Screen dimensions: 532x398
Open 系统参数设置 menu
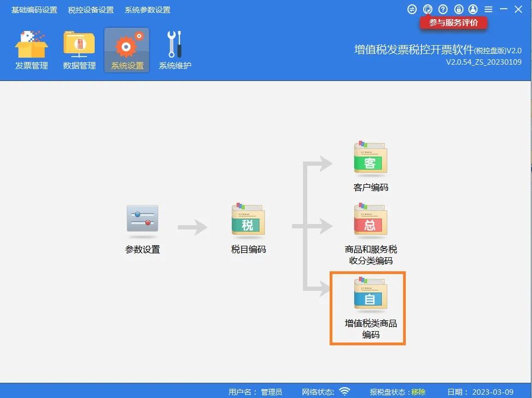coord(147,10)
